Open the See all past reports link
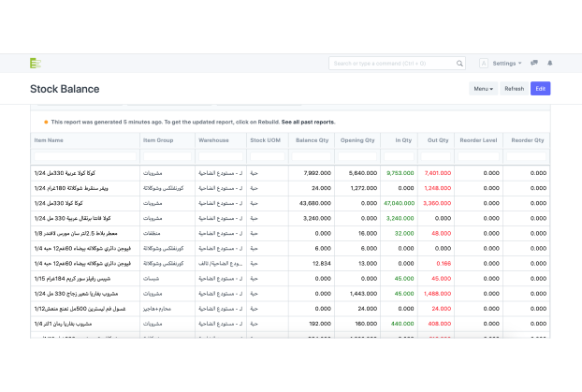 coord(308,122)
